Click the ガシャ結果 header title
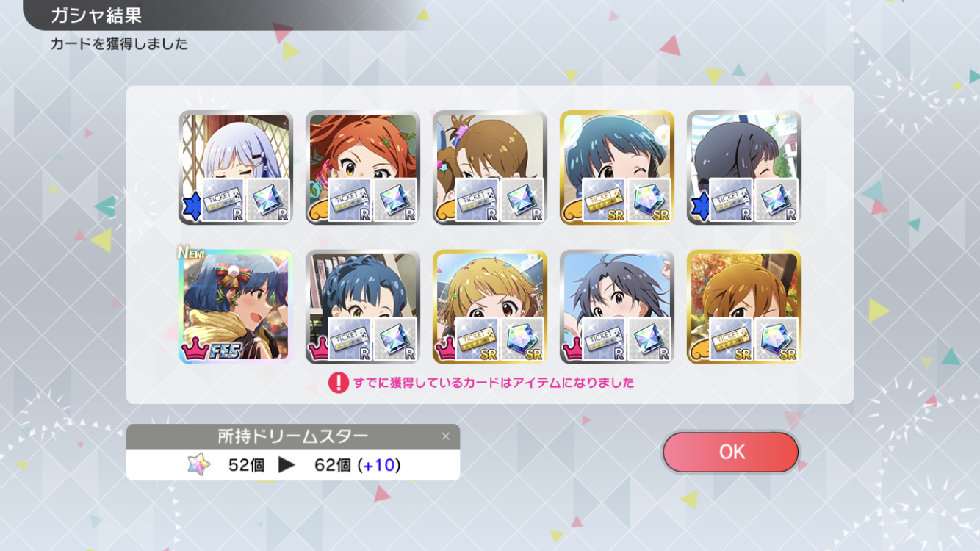This screenshot has height=551, width=980. pos(96,15)
